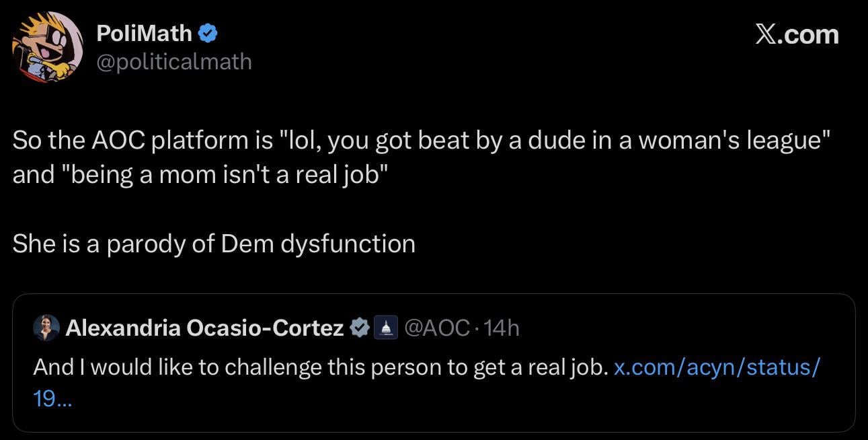The height and width of the screenshot is (440, 868).
Task: Click the government Capitol affiliation badge
Action: pyautogui.click(x=385, y=328)
